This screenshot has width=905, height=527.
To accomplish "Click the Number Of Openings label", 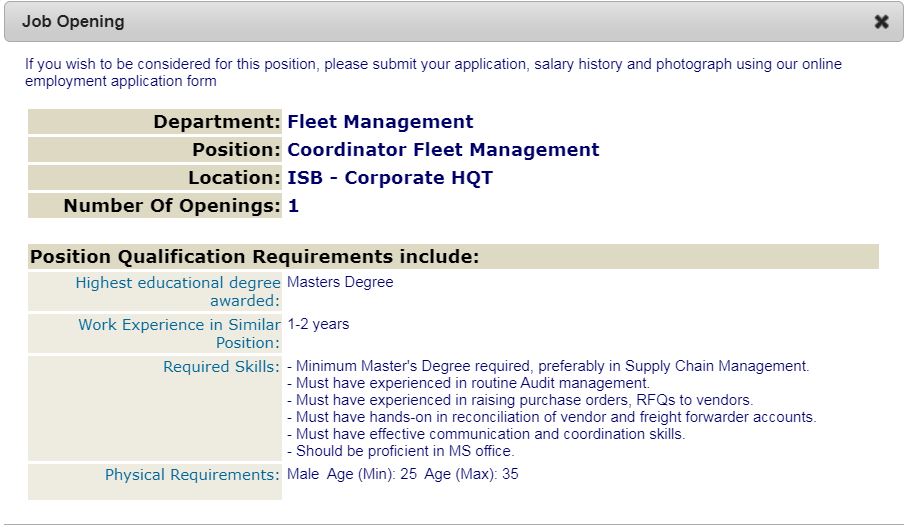I will 172,206.
